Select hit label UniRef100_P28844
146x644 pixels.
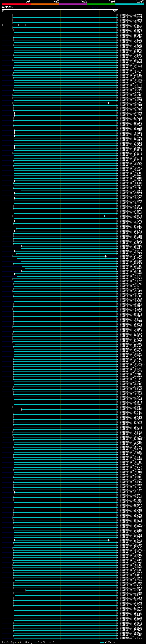pyautogui.click(x=131, y=572)
